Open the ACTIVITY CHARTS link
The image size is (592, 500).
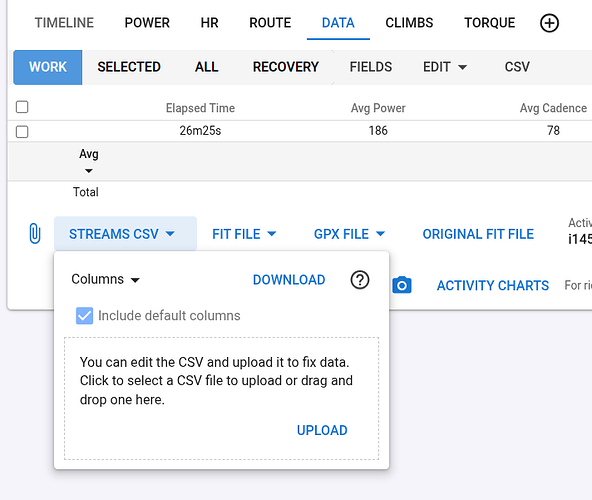point(493,285)
